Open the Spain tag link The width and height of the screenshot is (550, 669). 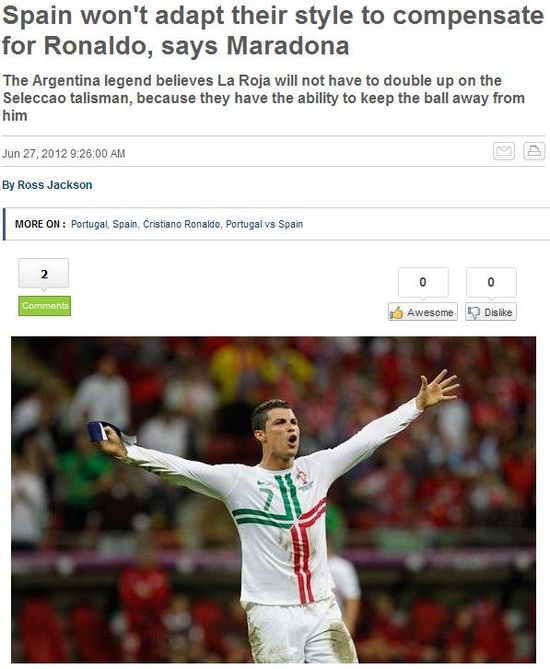[x=125, y=224]
